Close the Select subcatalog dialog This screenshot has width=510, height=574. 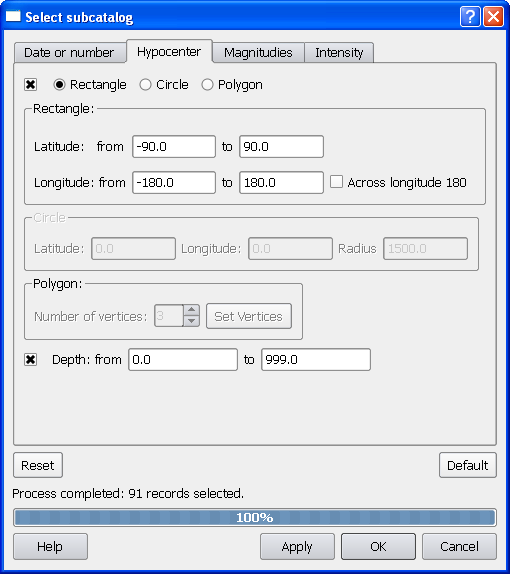tap(493, 17)
